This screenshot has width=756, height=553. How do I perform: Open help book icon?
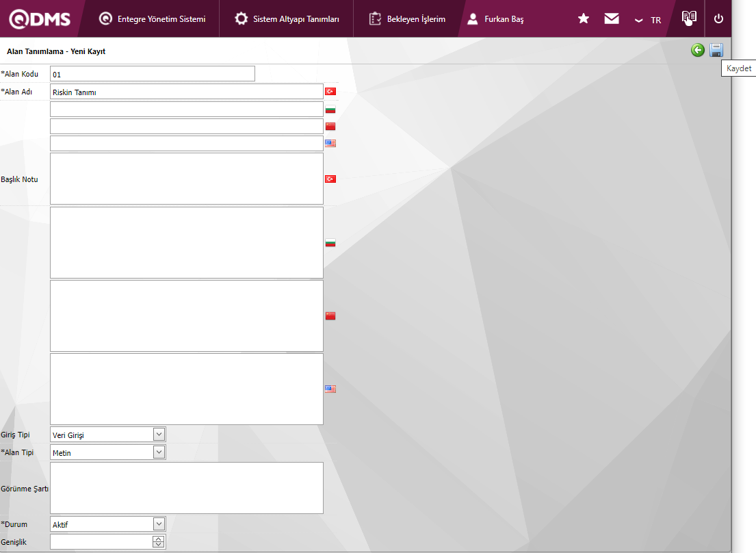pos(689,18)
